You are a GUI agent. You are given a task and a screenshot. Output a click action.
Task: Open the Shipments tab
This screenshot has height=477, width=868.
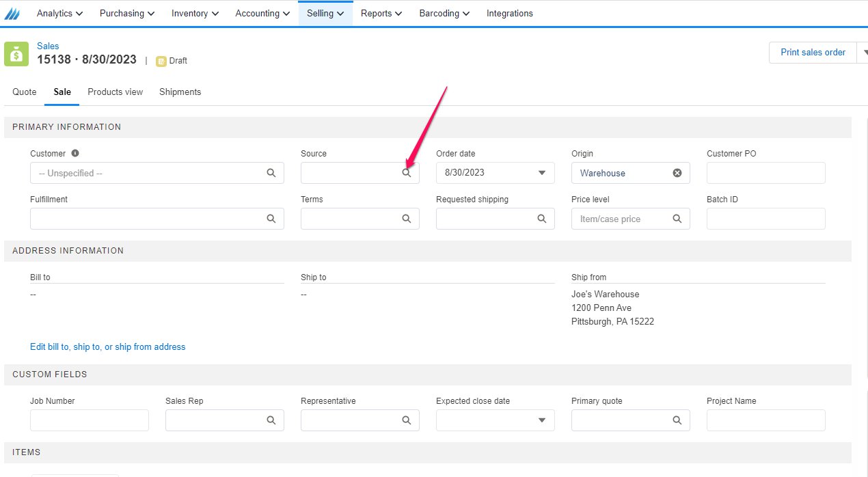(180, 92)
